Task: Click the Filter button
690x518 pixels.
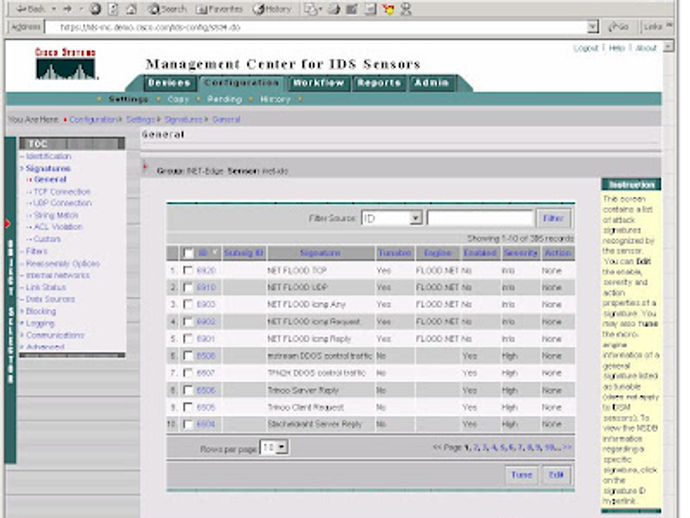Action: (554, 218)
